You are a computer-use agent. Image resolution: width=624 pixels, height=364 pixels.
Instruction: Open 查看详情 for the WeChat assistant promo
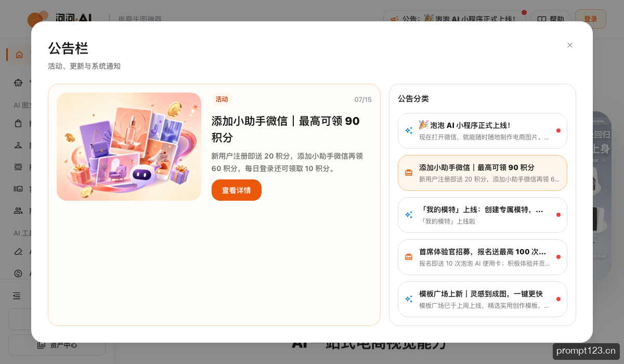[236, 190]
